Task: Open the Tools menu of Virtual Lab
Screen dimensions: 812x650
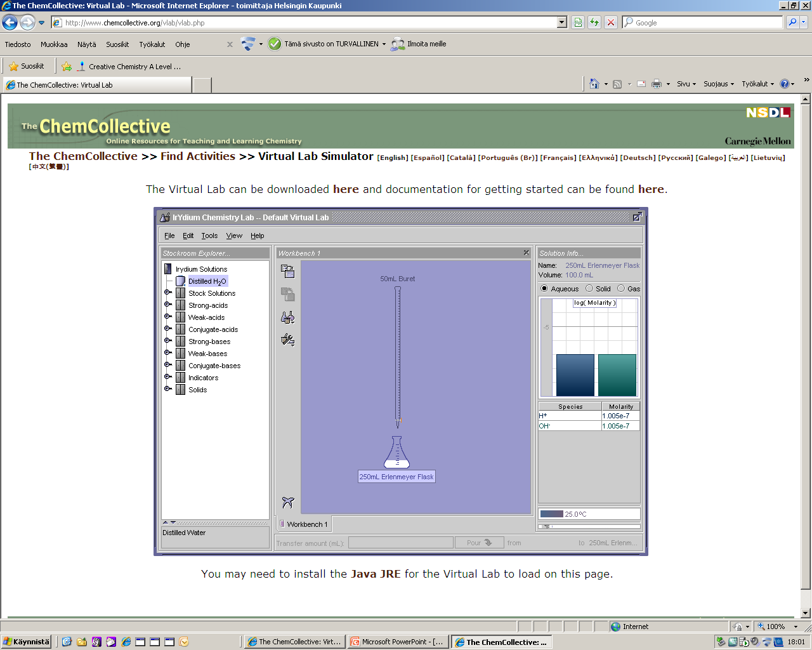Action: click(209, 235)
